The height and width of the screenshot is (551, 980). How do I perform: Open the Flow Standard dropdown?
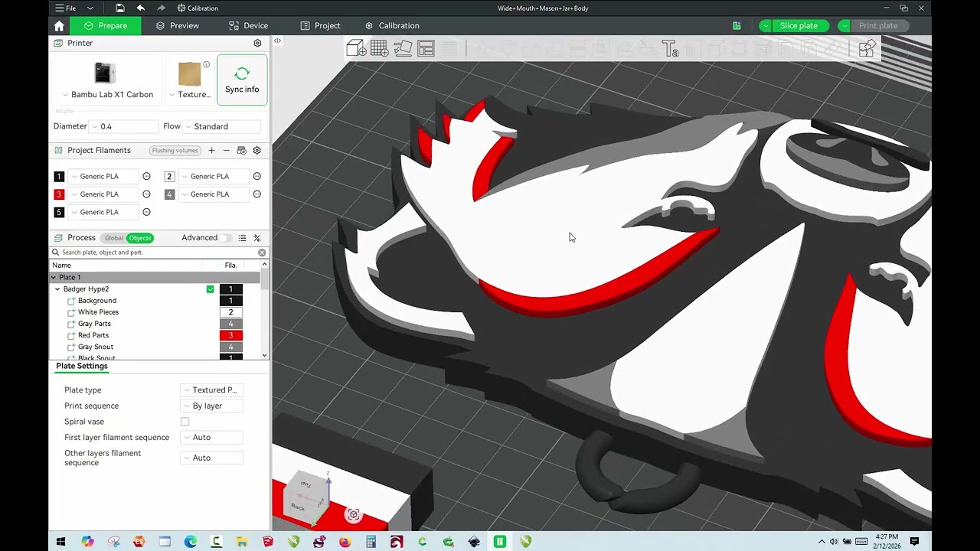(222, 126)
